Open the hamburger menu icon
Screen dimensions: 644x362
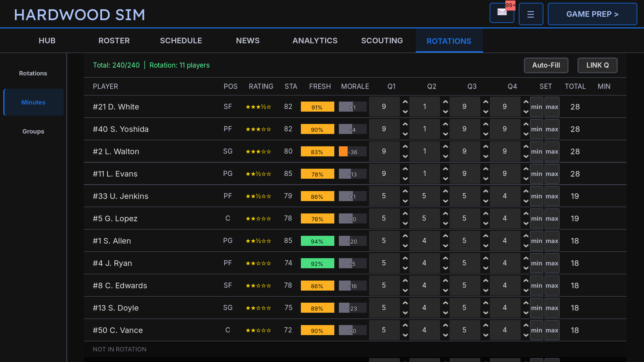[531, 14]
